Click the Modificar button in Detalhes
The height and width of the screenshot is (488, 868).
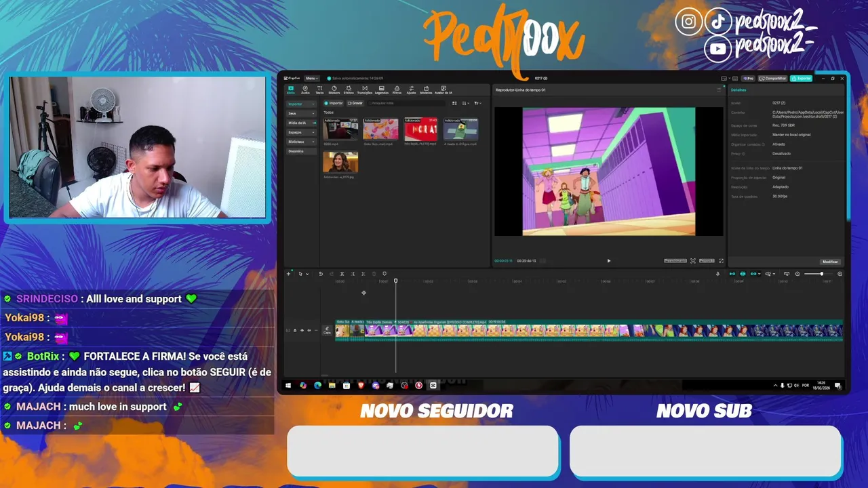tap(830, 262)
